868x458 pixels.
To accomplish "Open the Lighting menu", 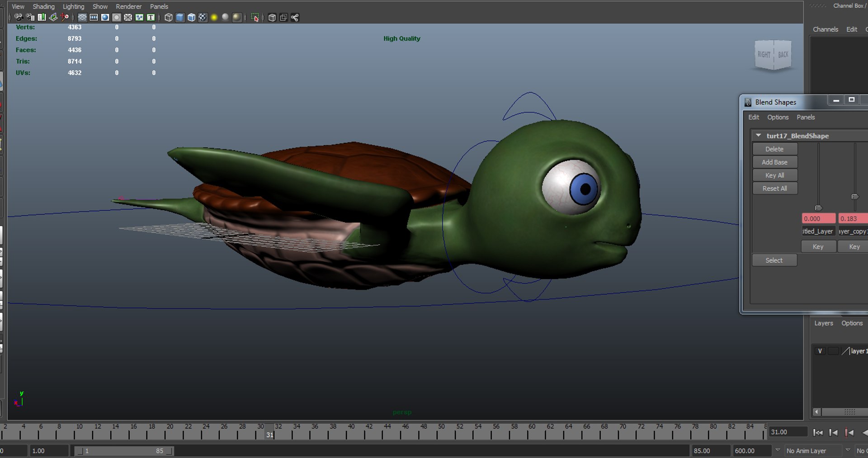I will pyautogui.click(x=73, y=6).
